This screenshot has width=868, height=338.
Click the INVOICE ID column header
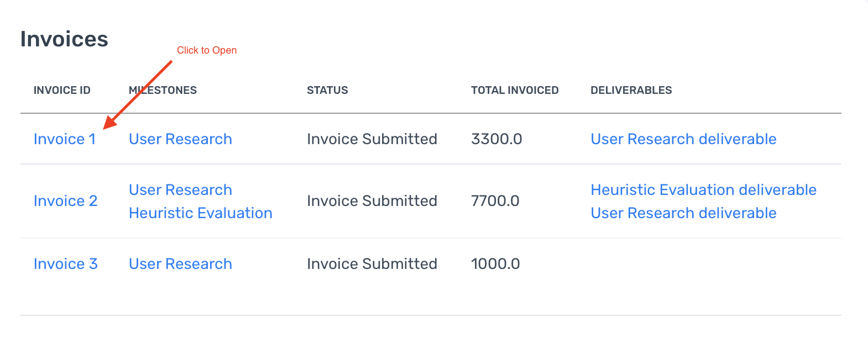[62, 91]
